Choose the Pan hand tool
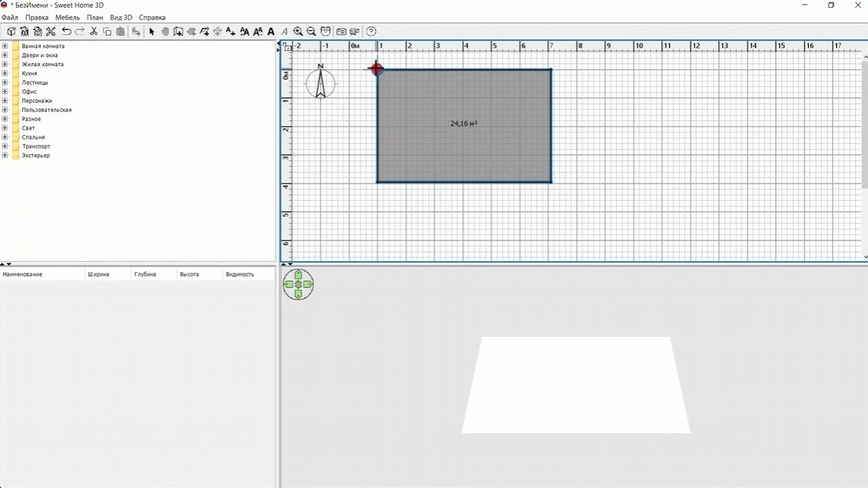 point(165,32)
